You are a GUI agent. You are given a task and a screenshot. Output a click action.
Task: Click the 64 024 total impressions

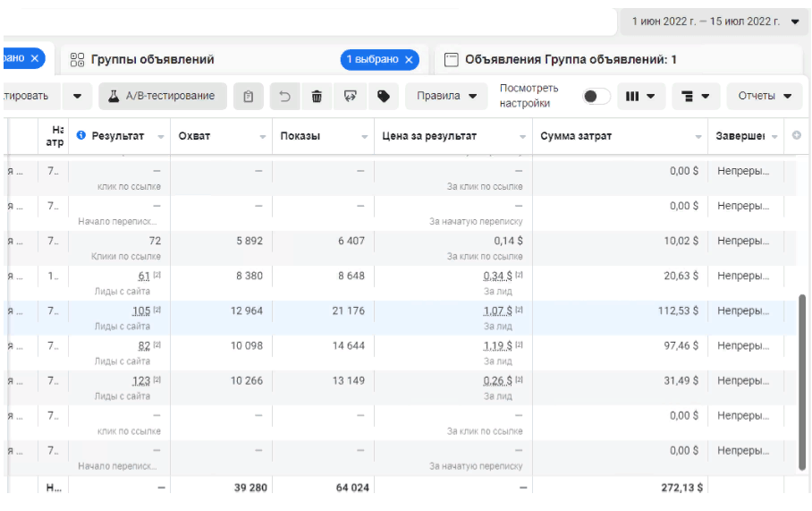[352, 488]
